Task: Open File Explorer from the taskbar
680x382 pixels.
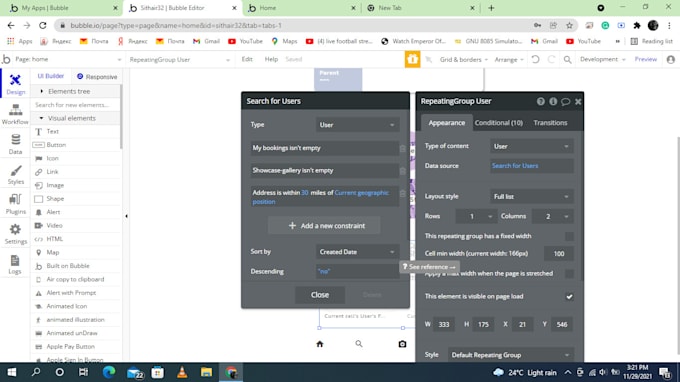Action: (x=206, y=372)
